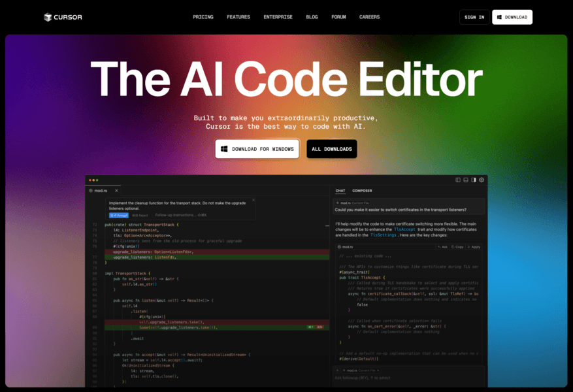Click the 'l4: ListenerEndpoint,' line
573x392 pixels.
(x=136, y=230)
